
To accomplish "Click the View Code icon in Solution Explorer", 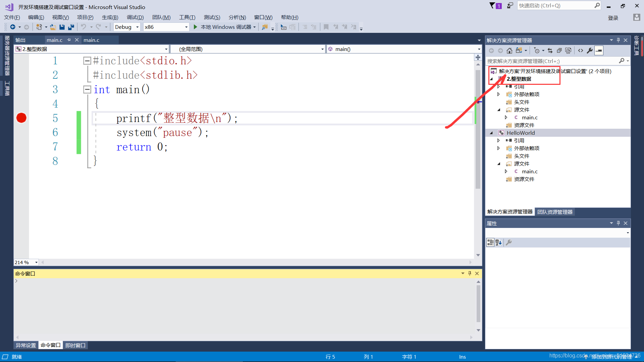I will point(581,51).
